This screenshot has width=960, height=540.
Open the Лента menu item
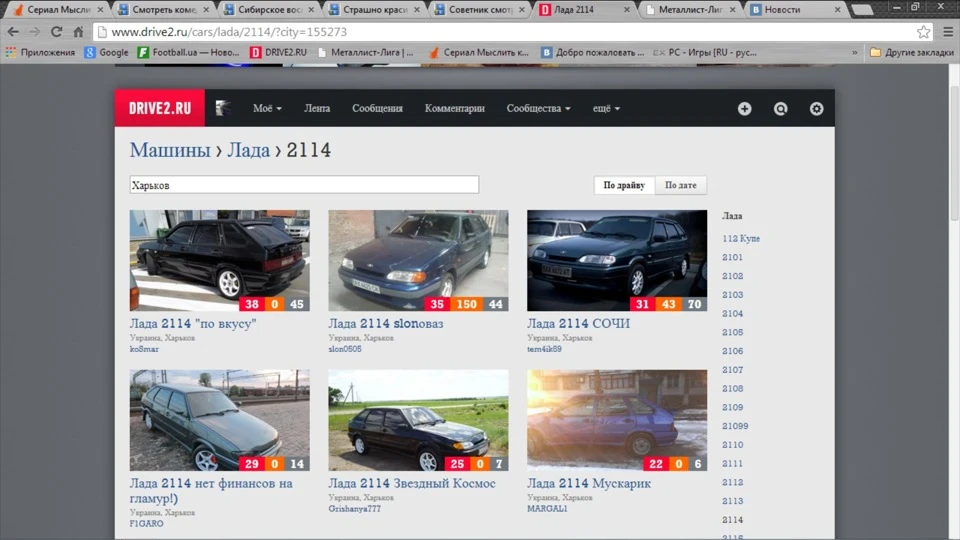point(317,108)
